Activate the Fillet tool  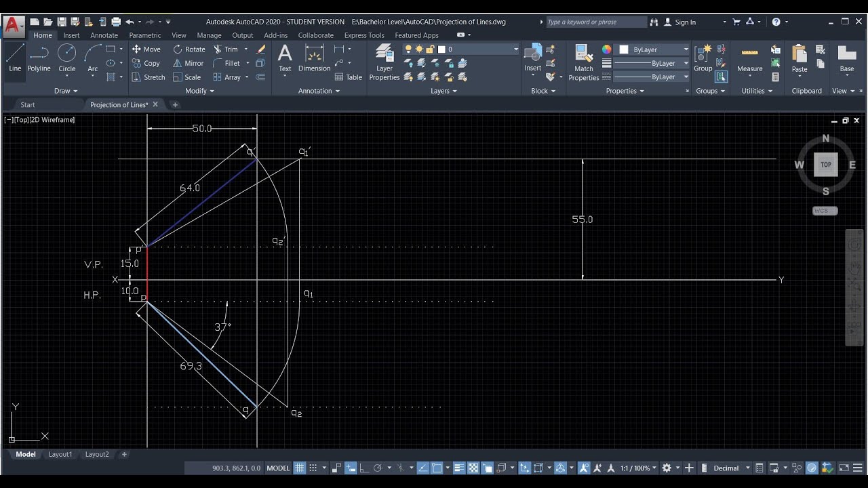point(226,63)
